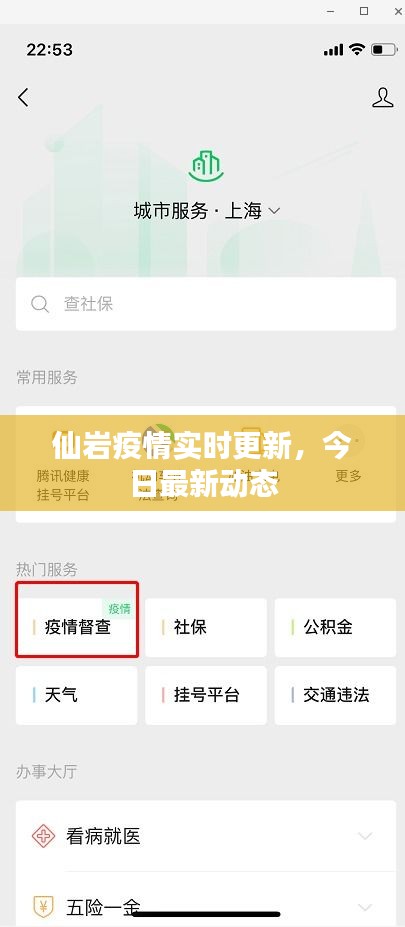Tap the 五险一金 yen shield icon

coord(43,906)
